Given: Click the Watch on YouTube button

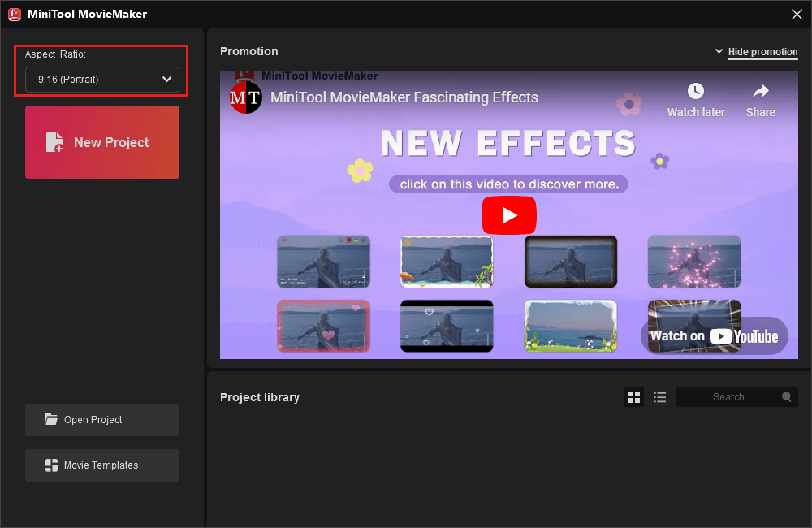Looking at the screenshot, I should point(714,336).
